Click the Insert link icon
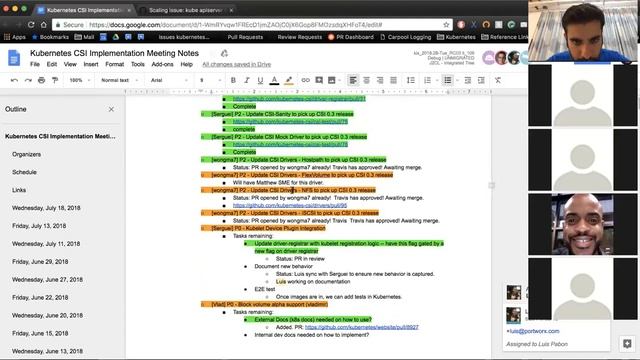This screenshot has height=360, width=640. 305,80
